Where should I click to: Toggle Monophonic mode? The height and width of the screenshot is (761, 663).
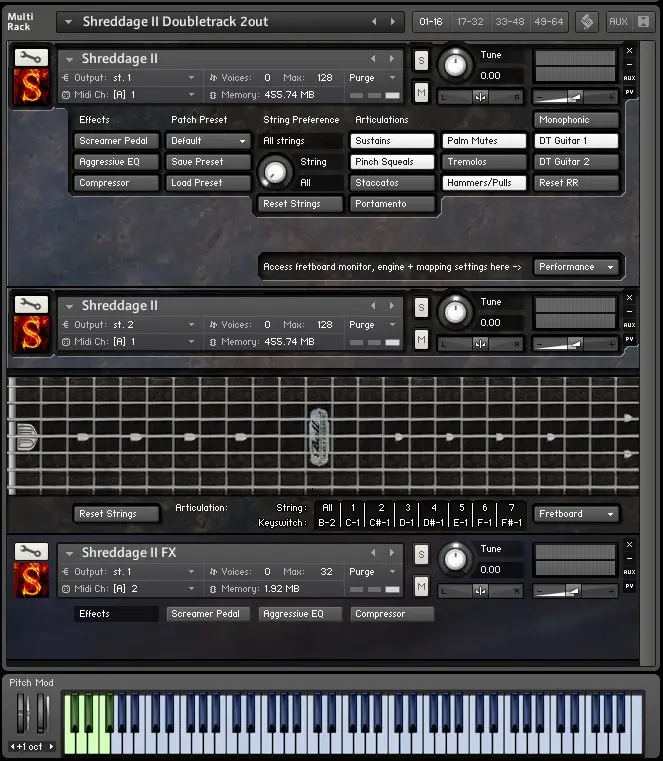[x=576, y=120]
